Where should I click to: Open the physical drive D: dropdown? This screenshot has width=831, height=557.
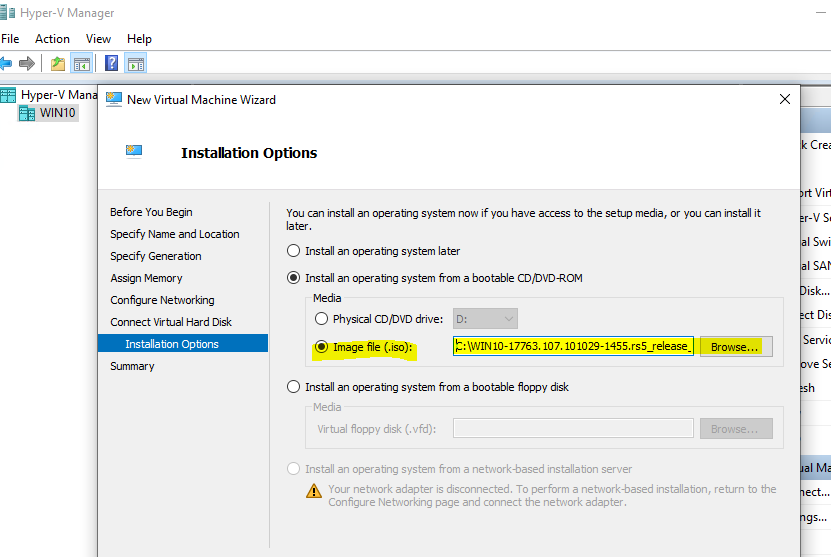pos(485,319)
